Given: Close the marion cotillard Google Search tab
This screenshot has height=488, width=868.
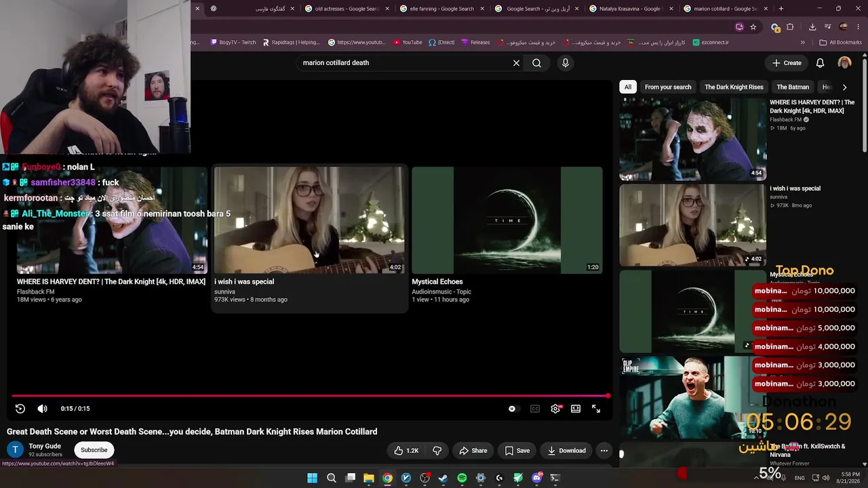Looking at the screenshot, I should click(766, 9).
